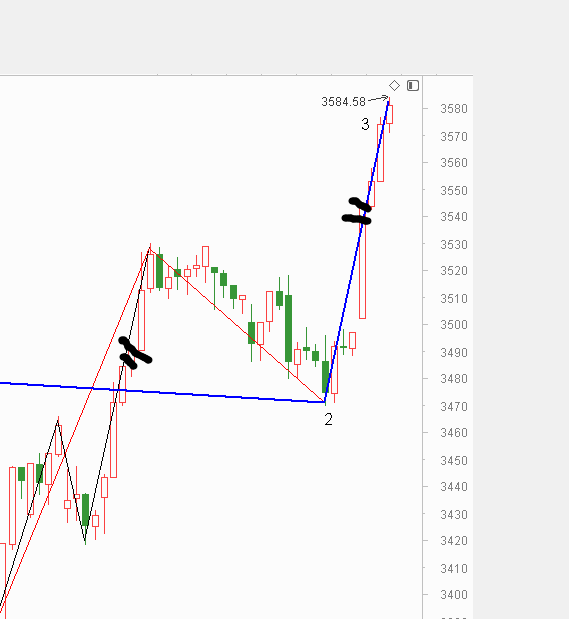569x619 pixels.
Task: Click the 3450 price axis value
Action: (x=454, y=461)
